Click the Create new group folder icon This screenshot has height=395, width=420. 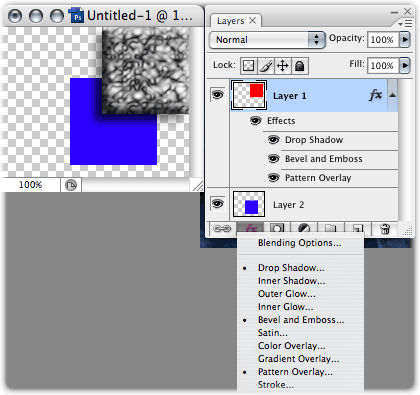(x=331, y=229)
